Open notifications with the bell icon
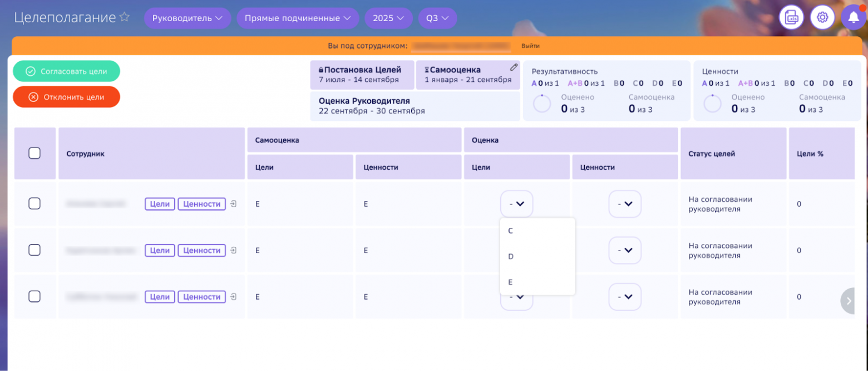 click(x=853, y=18)
